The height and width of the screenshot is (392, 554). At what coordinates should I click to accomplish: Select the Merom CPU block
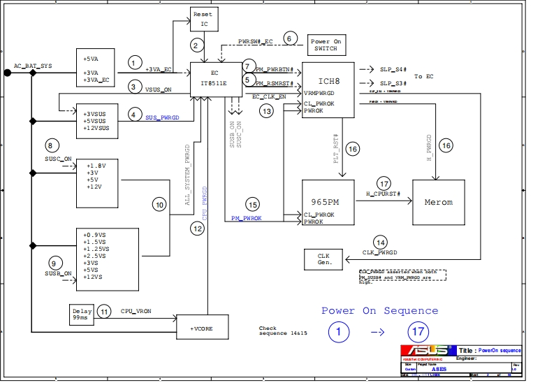point(439,203)
